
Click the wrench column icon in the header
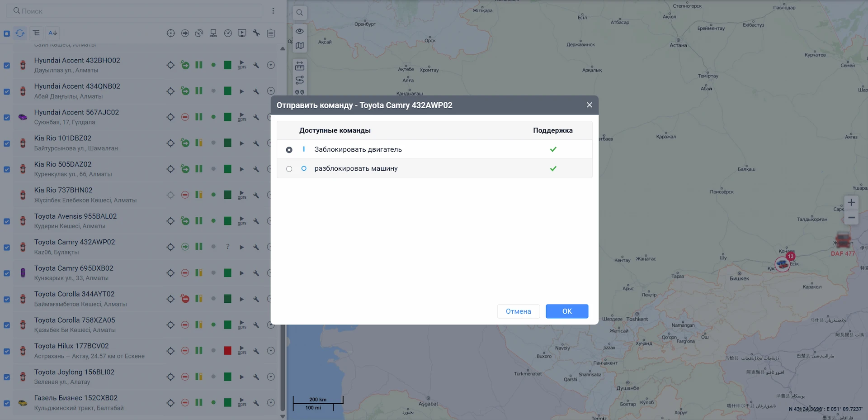256,33
